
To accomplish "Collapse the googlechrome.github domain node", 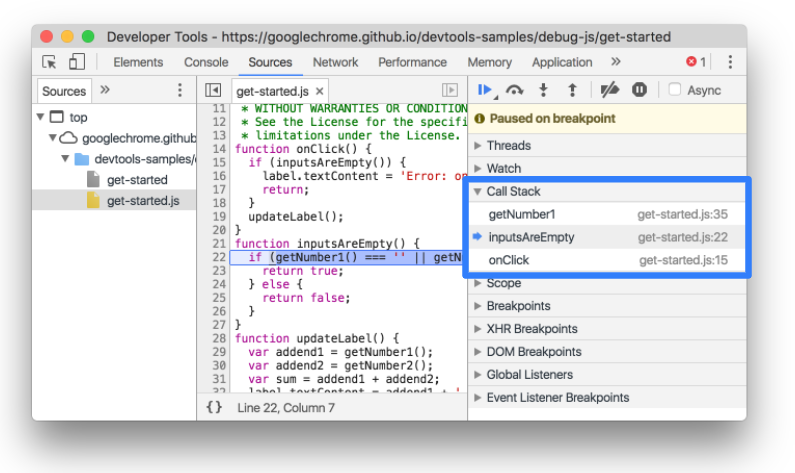I will pyautogui.click(x=52, y=138).
